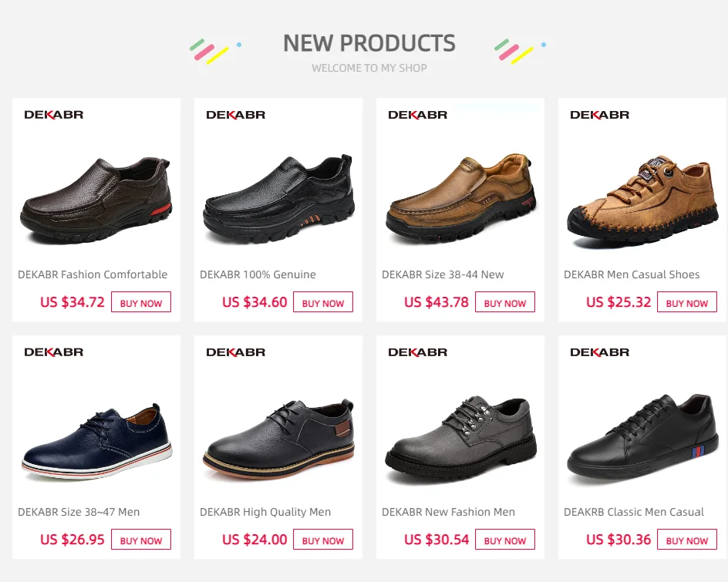This screenshot has width=728, height=582.
Task: Click the DEKABR logo on the brown slip-on card
Action: coord(54,115)
